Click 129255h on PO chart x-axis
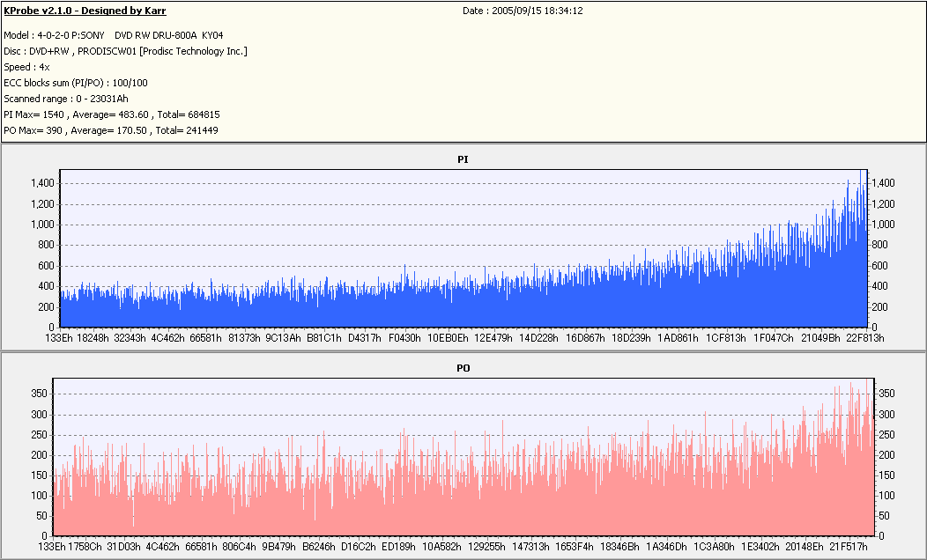The image size is (927, 560). click(486, 547)
